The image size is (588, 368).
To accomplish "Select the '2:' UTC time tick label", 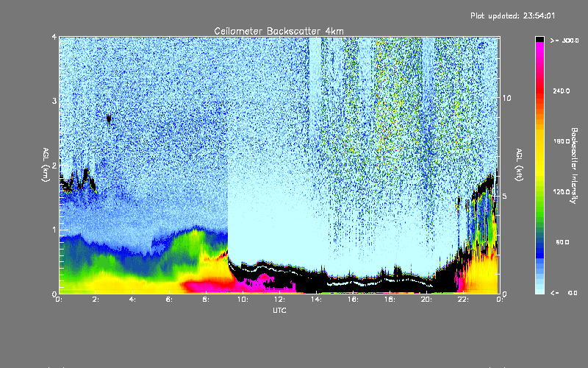I will [x=96, y=300].
